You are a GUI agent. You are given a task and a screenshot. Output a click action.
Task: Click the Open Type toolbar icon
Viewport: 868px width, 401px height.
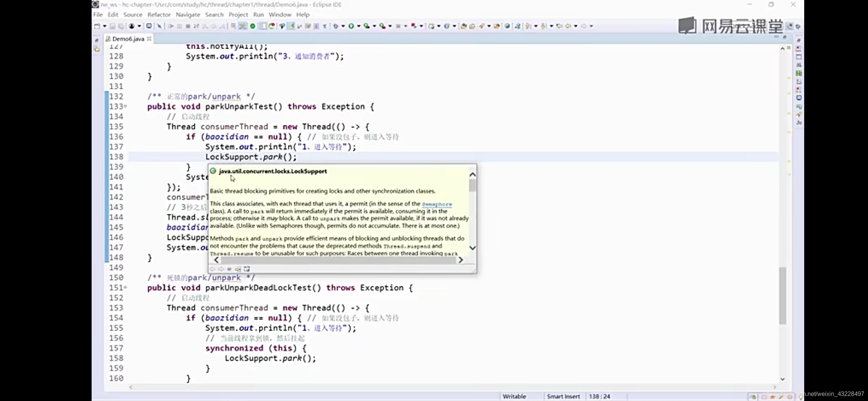coord(463,26)
